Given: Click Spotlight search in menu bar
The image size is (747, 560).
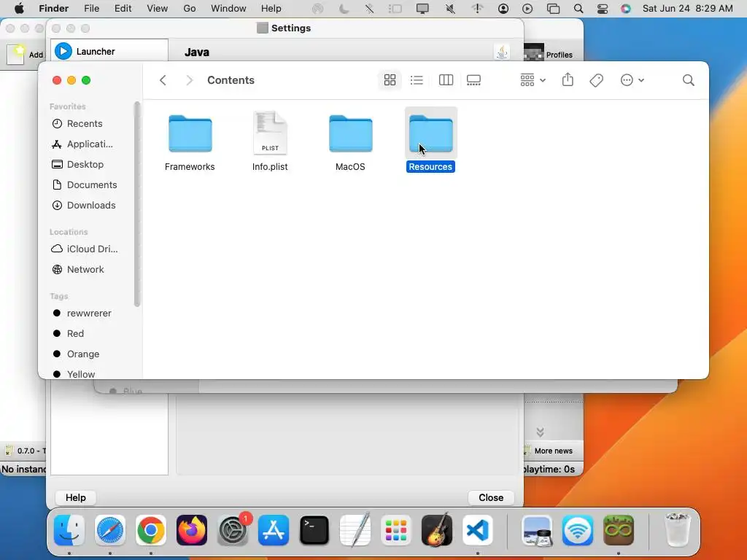Looking at the screenshot, I should point(578,9).
